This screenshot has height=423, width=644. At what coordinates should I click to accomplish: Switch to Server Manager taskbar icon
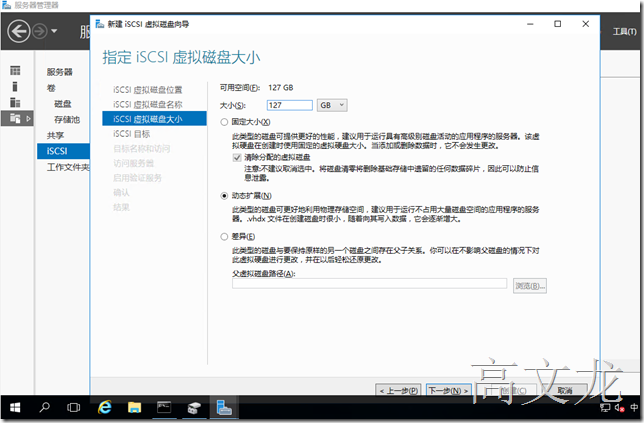[x=224, y=407]
